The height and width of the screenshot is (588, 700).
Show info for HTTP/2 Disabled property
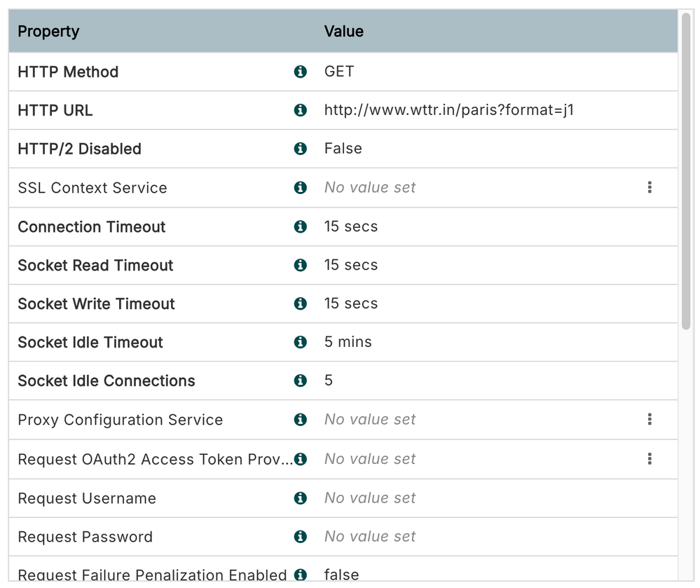tap(301, 149)
